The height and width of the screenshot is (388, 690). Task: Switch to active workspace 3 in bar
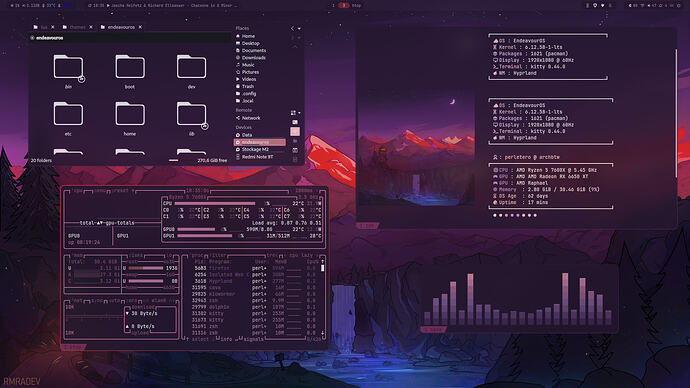point(344,5)
